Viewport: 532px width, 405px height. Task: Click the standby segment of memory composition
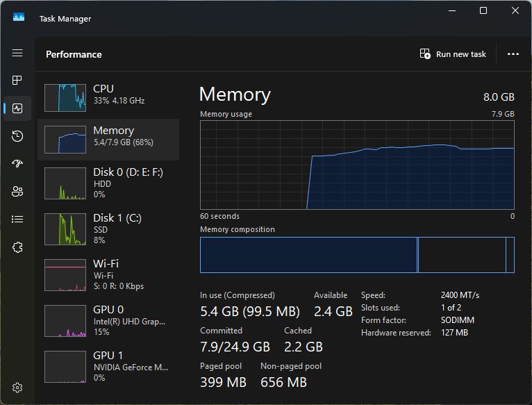tap(462, 255)
